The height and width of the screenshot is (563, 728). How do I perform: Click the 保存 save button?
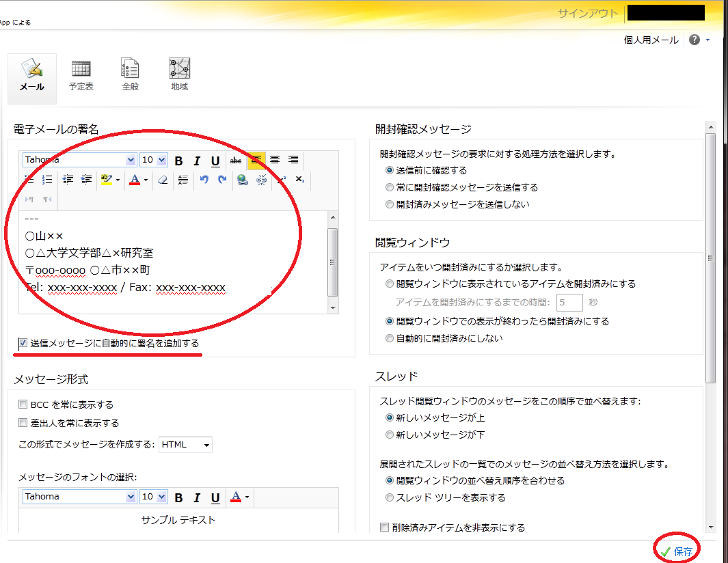click(x=677, y=551)
